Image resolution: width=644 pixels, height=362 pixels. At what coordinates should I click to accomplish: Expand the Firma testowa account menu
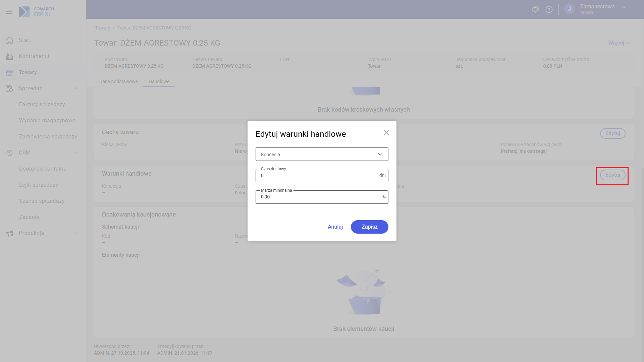click(x=624, y=7)
